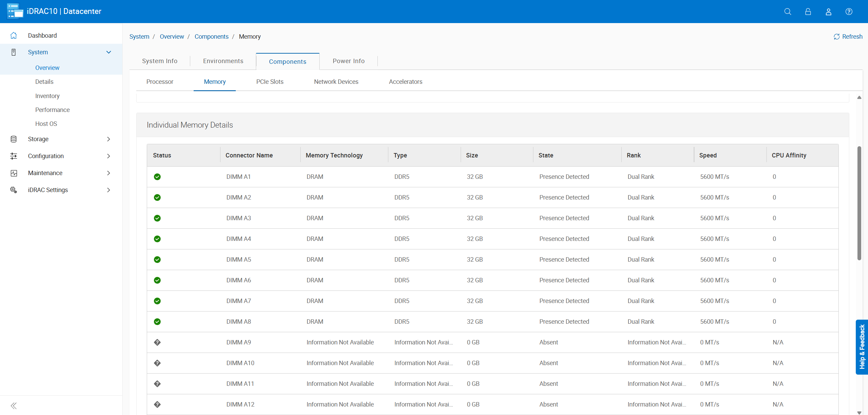Collapse the sidebar with double-chevron icon

(x=14, y=405)
